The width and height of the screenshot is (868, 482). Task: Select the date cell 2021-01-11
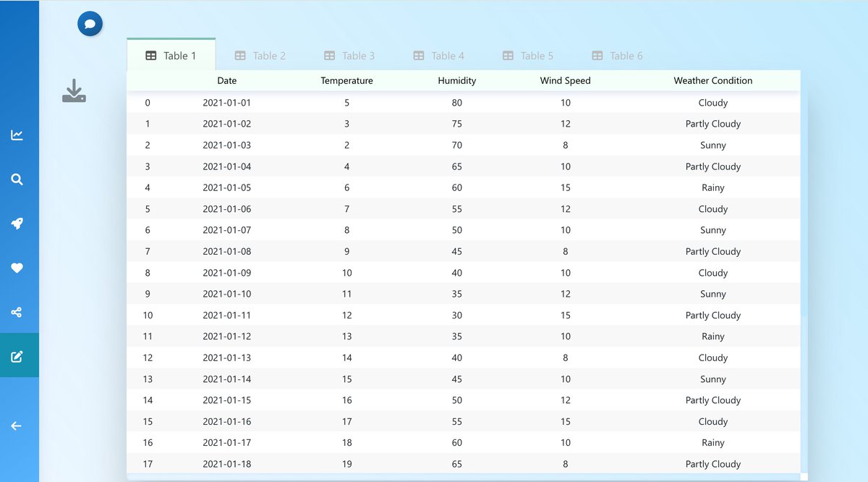point(227,316)
